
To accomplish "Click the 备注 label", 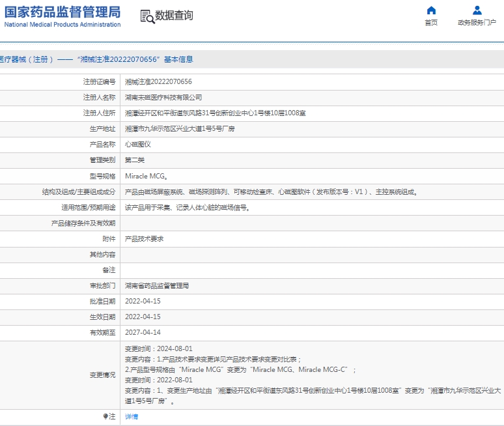I will (x=109, y=270).
